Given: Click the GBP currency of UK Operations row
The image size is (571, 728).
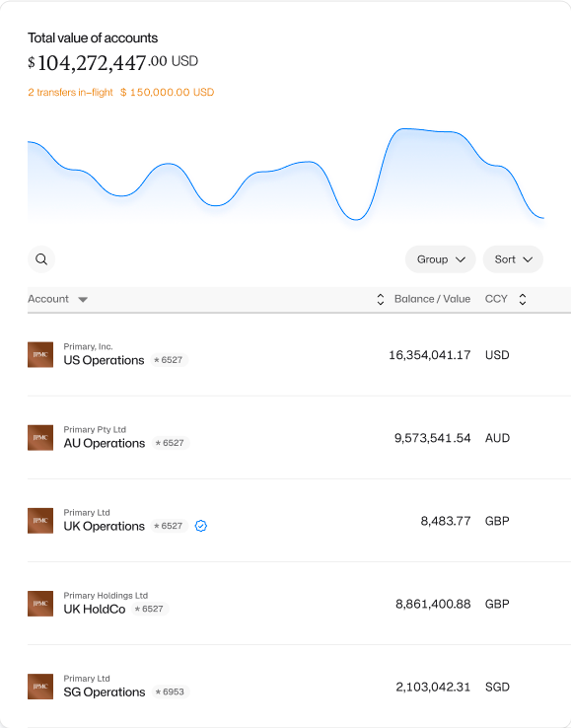Looking at the screenshot, I should (x=497, y=521).
